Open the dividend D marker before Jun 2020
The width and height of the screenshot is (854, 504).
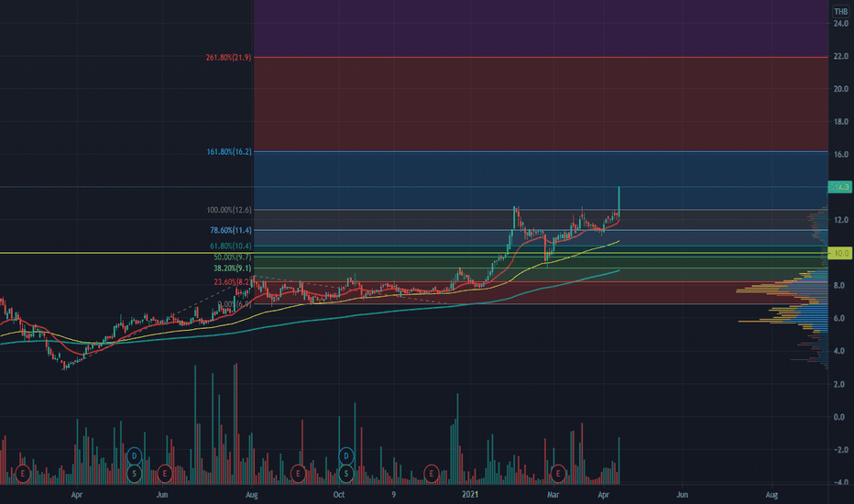click(x=134, y=455)
